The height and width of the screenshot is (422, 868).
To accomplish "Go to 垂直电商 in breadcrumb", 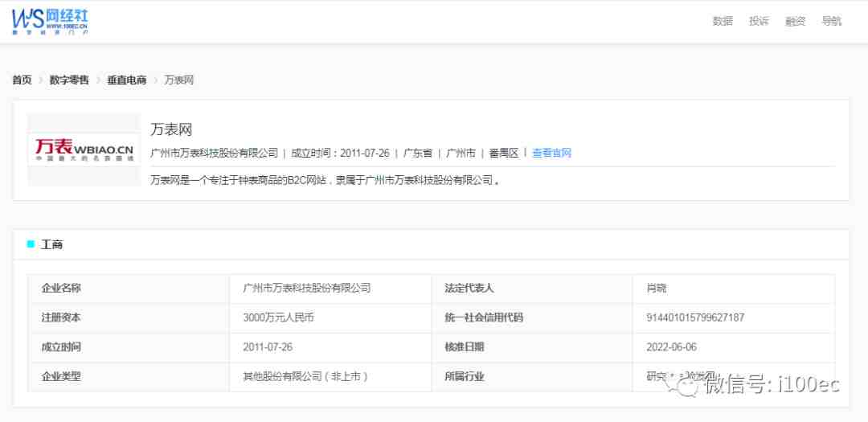I will tap(127, 80).
